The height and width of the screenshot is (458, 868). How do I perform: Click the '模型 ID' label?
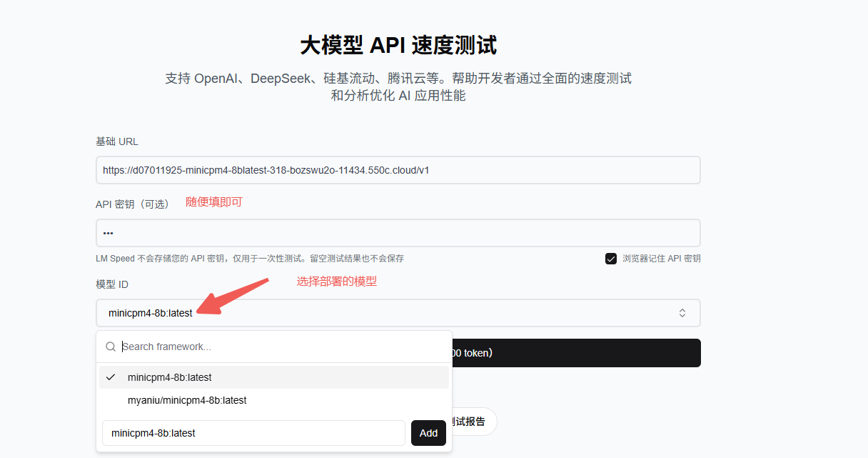112,284
